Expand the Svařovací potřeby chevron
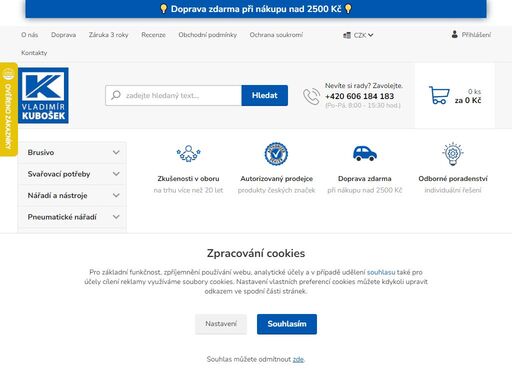 (116, 174)
